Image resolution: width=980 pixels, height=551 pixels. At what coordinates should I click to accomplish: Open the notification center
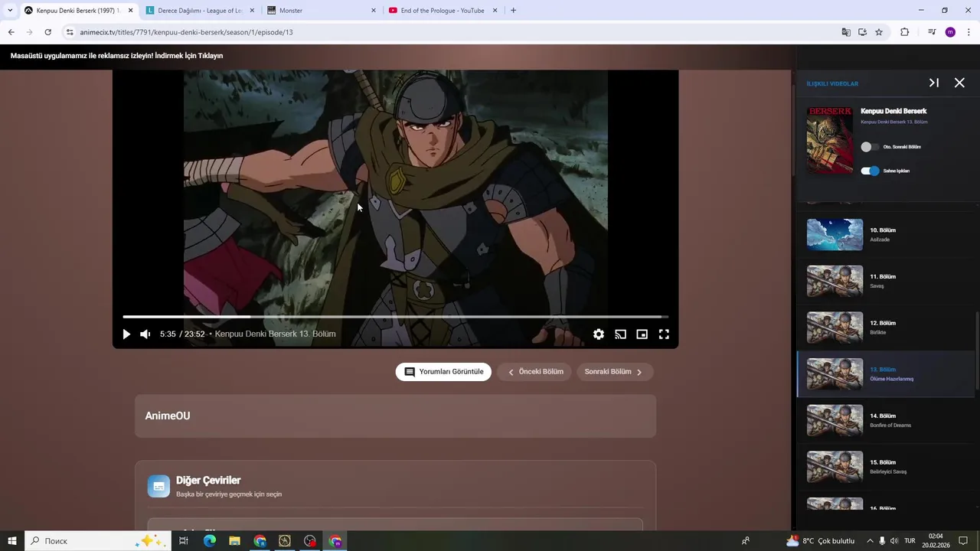coord(964,541)
